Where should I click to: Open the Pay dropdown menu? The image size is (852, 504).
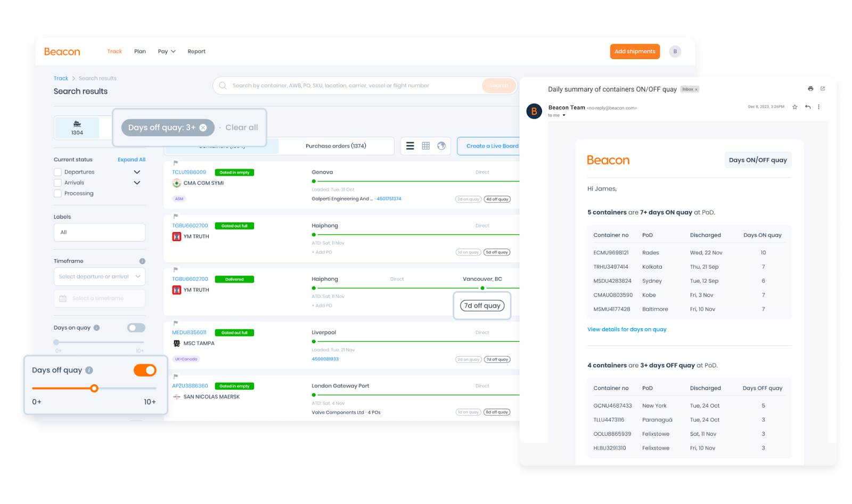(x=166, y=51)
